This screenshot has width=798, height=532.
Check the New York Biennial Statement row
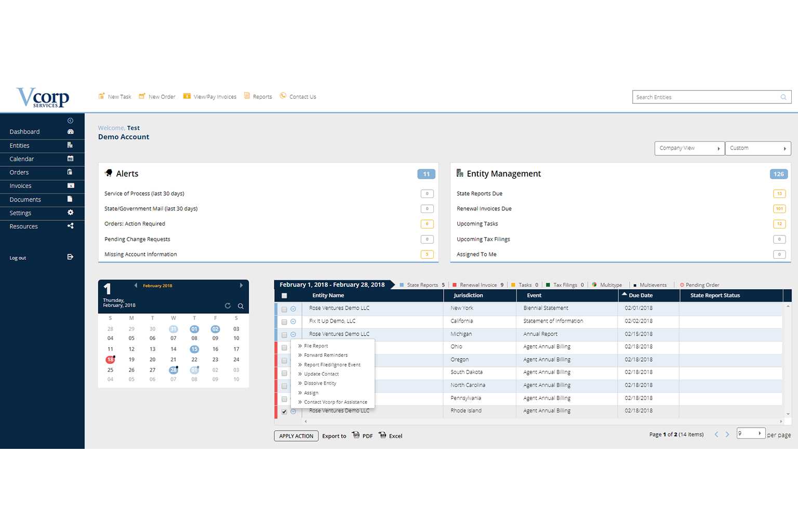click(x=284, y=309)
